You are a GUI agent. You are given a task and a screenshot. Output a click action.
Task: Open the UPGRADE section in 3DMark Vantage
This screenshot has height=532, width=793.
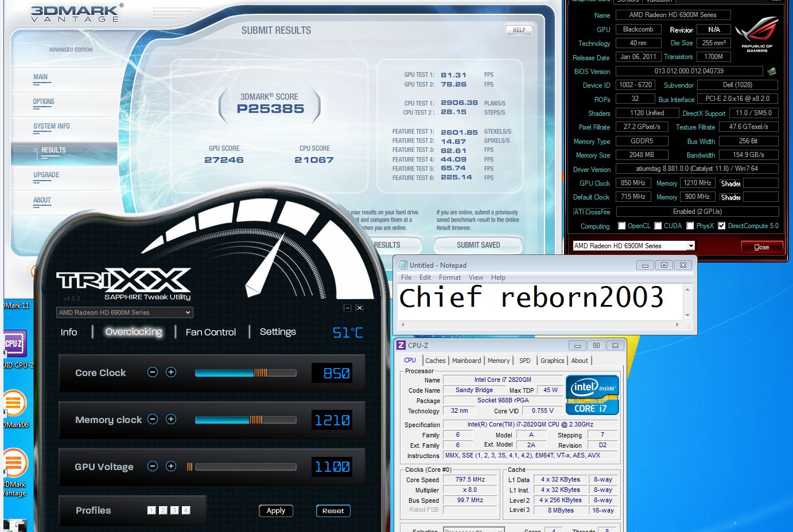(x=46, y=175)
